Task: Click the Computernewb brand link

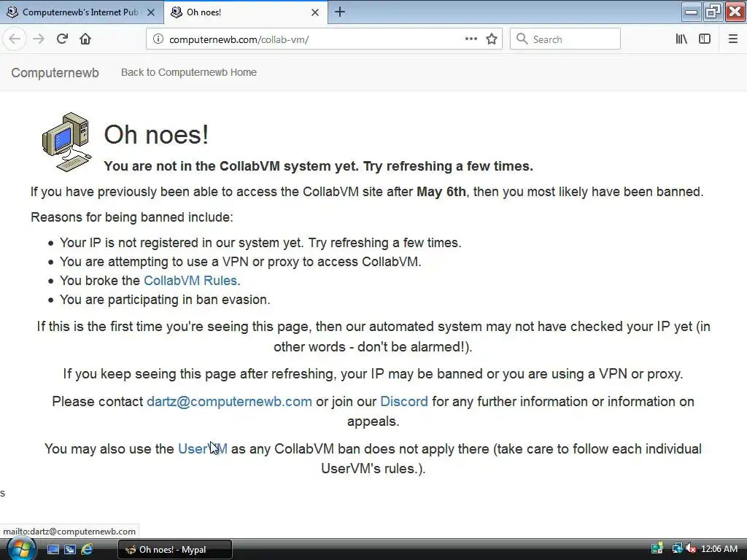Action: [55, 73]
